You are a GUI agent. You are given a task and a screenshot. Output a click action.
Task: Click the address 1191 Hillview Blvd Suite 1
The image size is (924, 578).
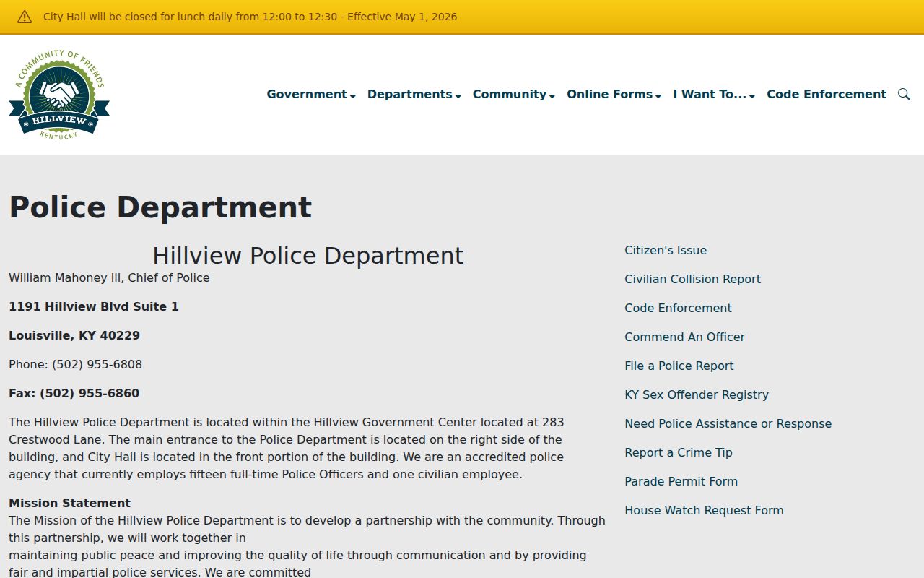(x=94, y=306)
